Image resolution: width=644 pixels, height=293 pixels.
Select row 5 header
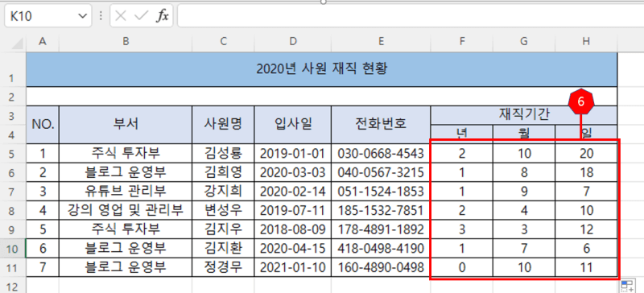pyautogui.click(x=13, y=153)
